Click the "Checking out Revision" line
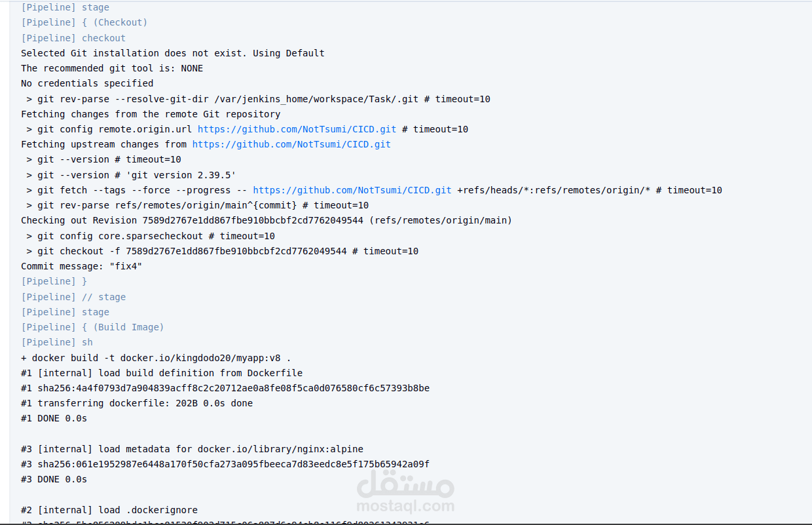Image resolution: width=812 pixels, height=525 pixels. 266,220
